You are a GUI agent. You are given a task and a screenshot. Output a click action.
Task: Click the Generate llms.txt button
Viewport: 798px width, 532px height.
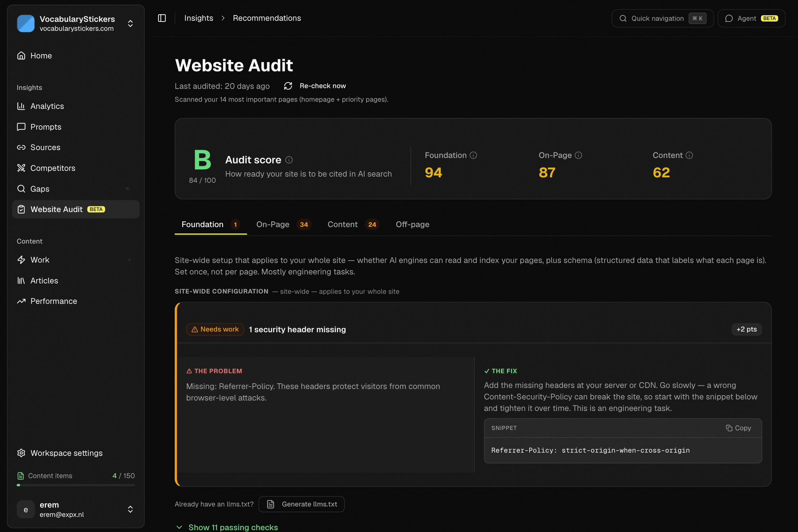tap(301, 504)
